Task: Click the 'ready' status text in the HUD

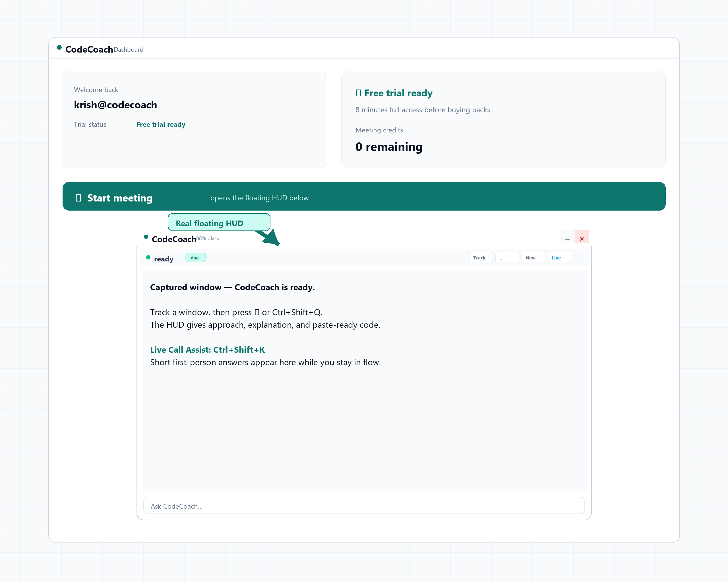Action: 164,259
